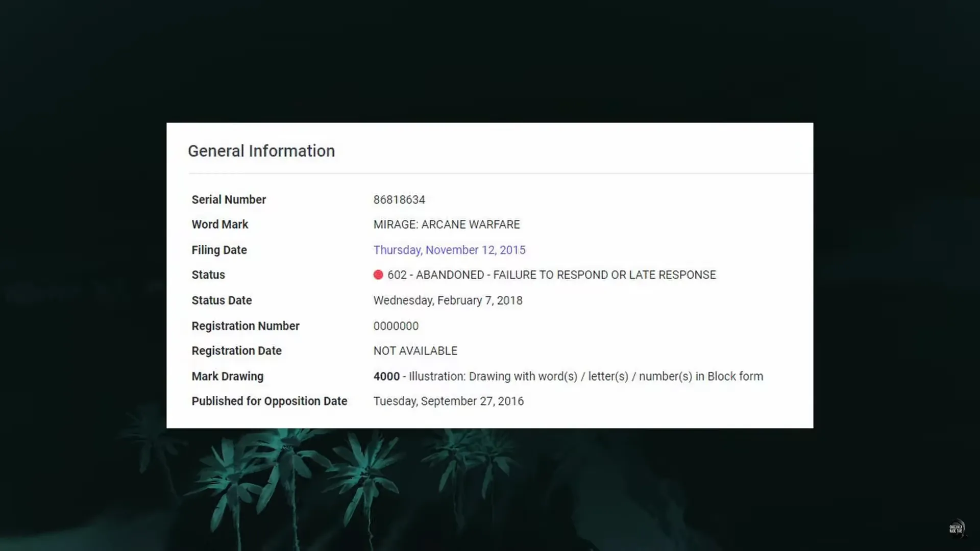Click the bold 4000 mark drawing code

click(386, 377)
